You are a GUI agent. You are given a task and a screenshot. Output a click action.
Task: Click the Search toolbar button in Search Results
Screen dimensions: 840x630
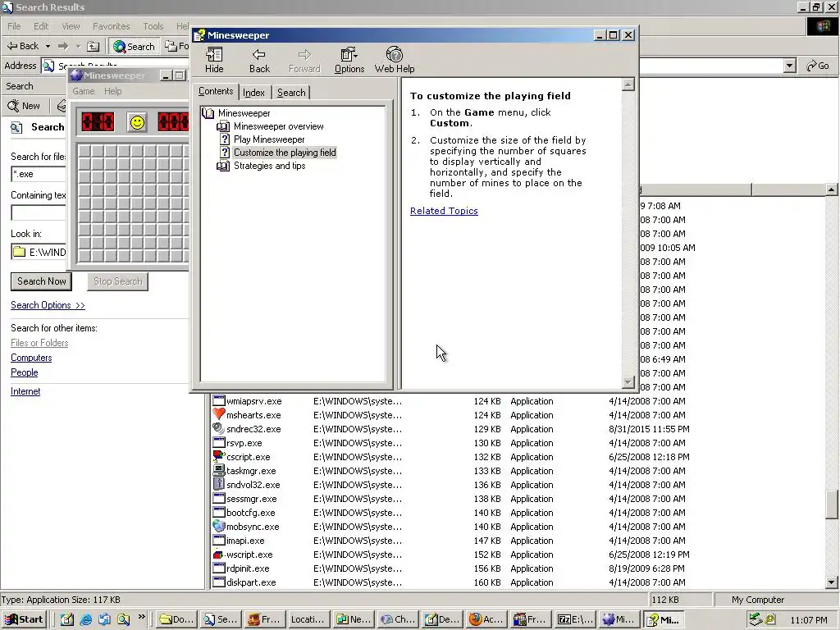pos(134,47)
